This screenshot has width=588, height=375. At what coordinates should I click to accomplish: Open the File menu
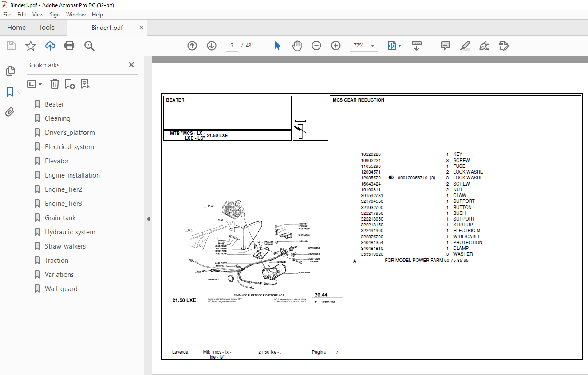click(7, 15)
